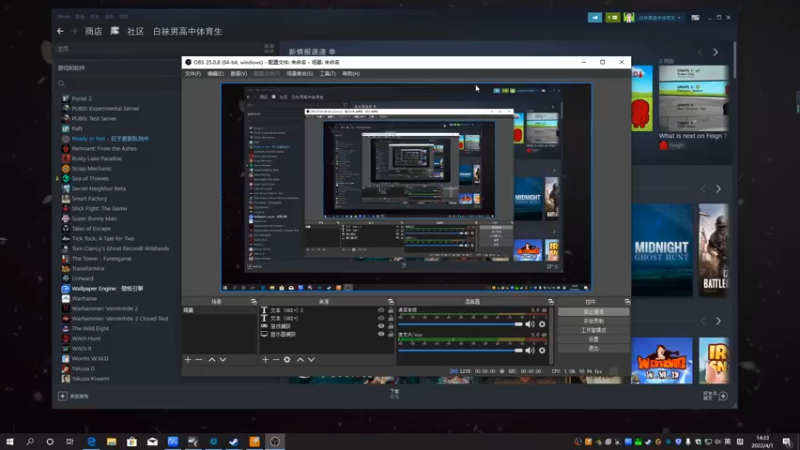Toggle visibility of first text source

tap(381, 310)
